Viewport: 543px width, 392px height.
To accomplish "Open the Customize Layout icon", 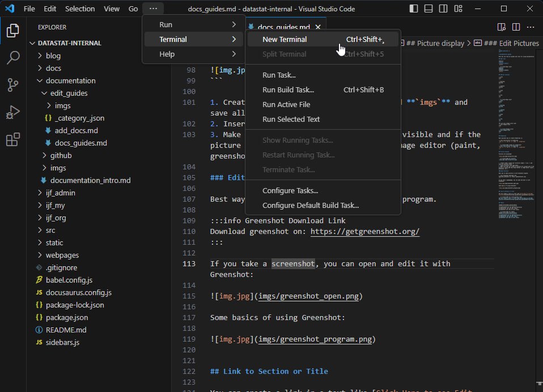I will (x=458, y=8).
